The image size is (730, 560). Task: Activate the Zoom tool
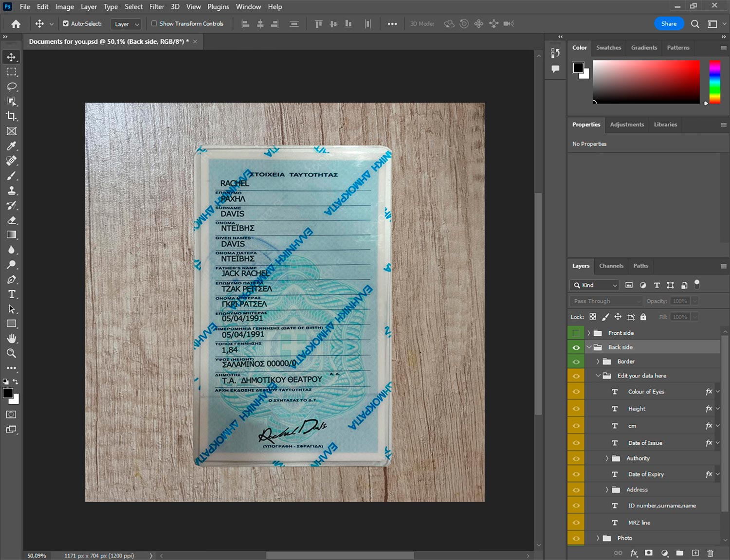11,353
